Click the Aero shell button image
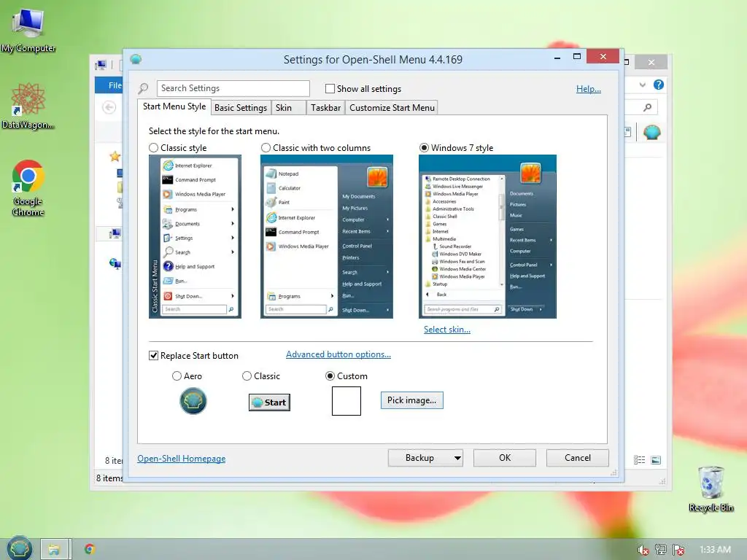This screenshot has height=560, width=747. pyautogui.click(x=193, y=400)
